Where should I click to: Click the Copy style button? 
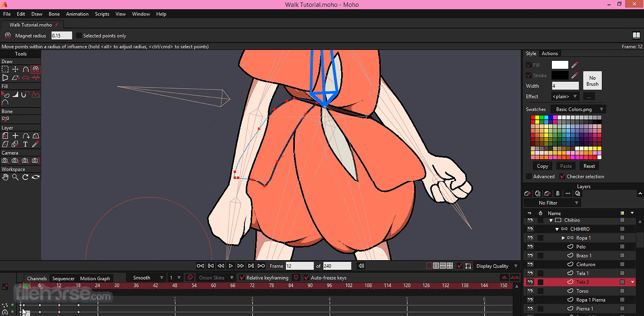pos(542,166)
